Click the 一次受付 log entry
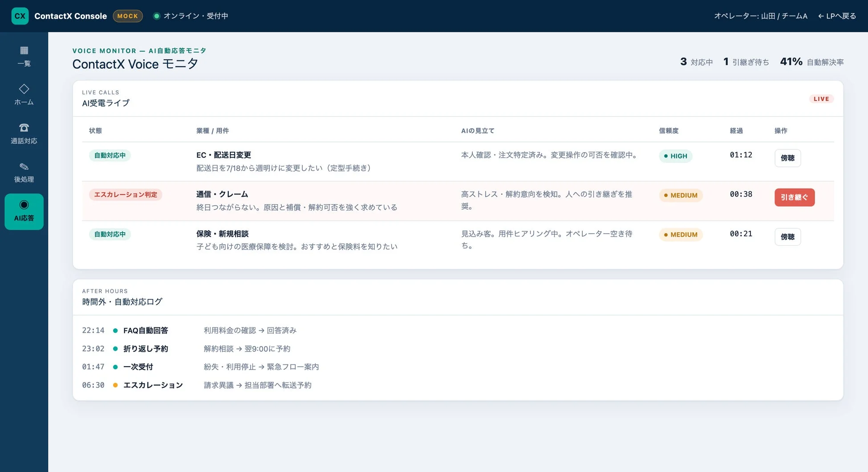Screen dimensions: 868x472 [x=138, y=367]
